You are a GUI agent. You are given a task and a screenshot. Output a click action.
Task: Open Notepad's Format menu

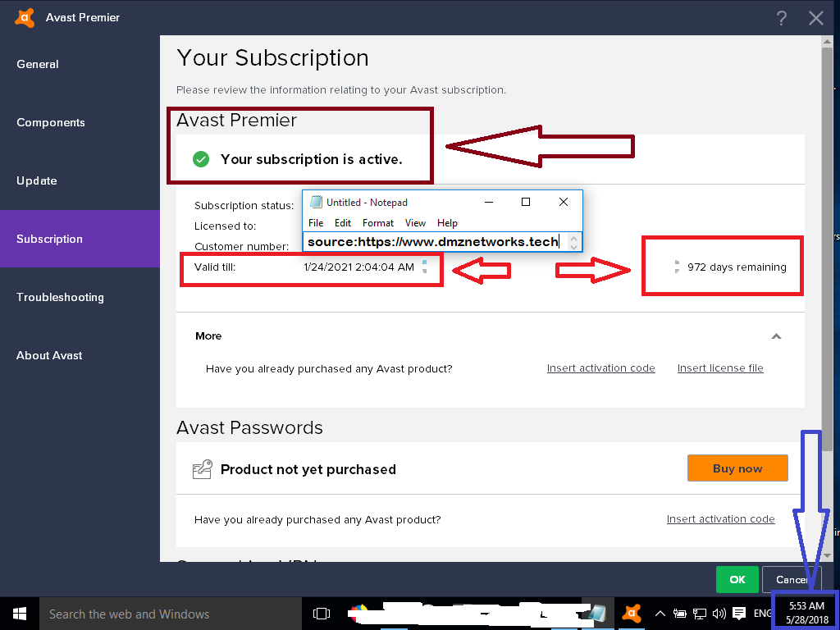coord(378,223)
